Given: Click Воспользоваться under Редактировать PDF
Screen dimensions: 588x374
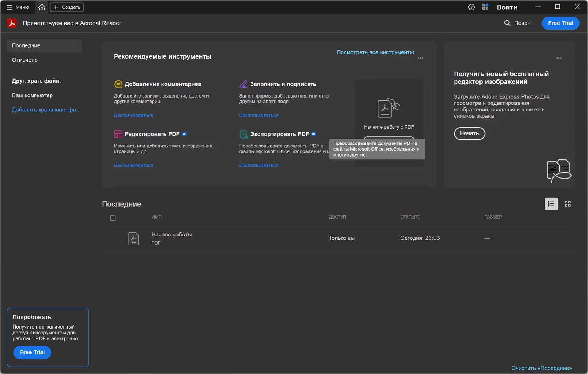Looking at the screenshot, I should [x=133, y=166].
